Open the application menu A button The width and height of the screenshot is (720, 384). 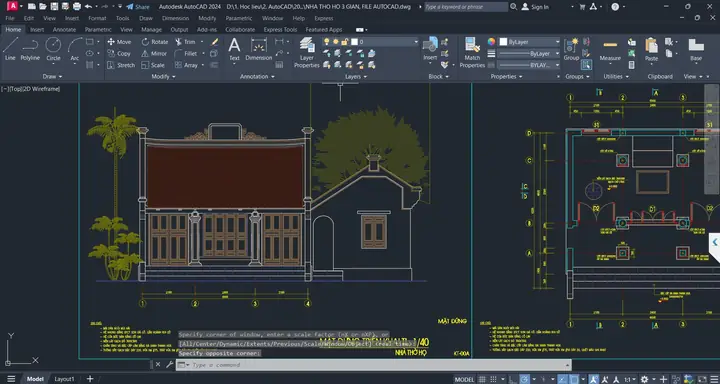click(x=12, y=6)
